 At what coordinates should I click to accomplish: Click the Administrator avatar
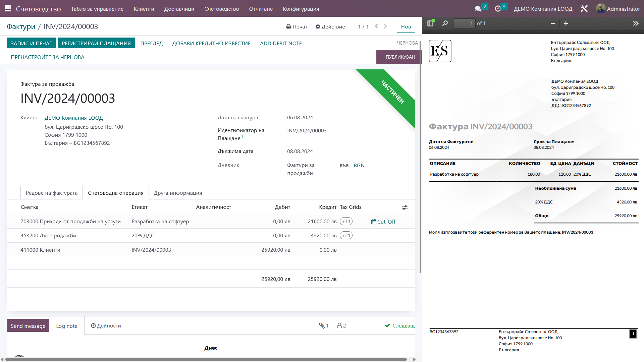point(600,9)
